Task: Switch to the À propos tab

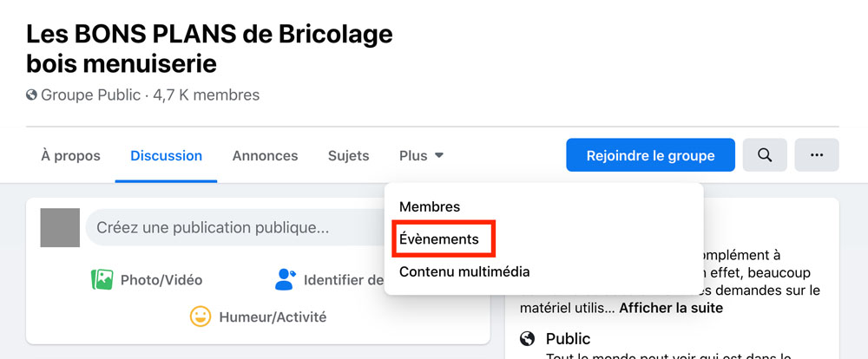Action: 71,156
